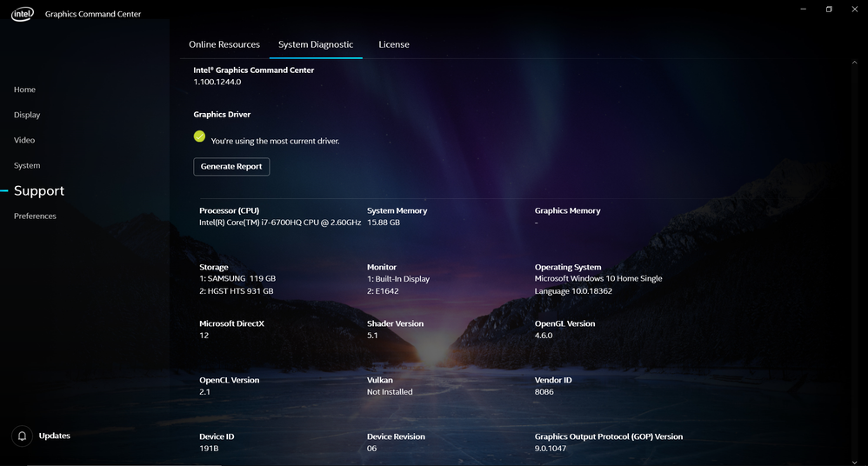Close the Graphics Command Center window

855,10
